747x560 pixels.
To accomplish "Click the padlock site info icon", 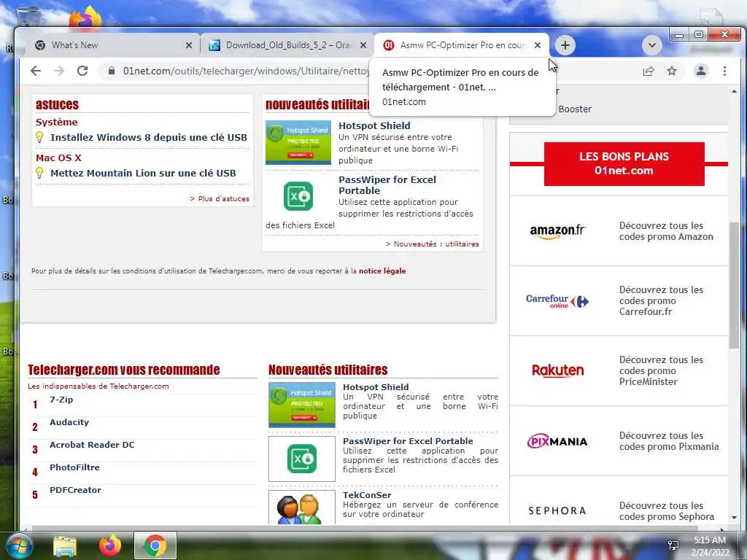I will click(112, 71).
